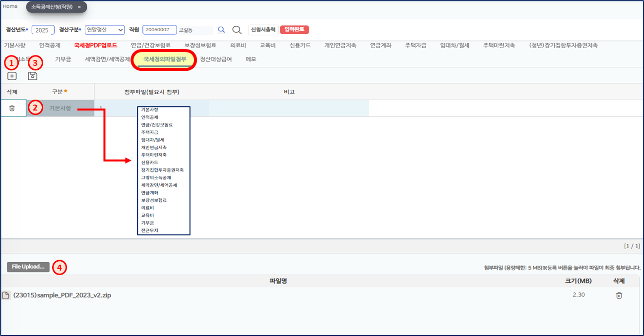Open the 신용카드 tab
This screenshot has width=644, height=336.
300,45
